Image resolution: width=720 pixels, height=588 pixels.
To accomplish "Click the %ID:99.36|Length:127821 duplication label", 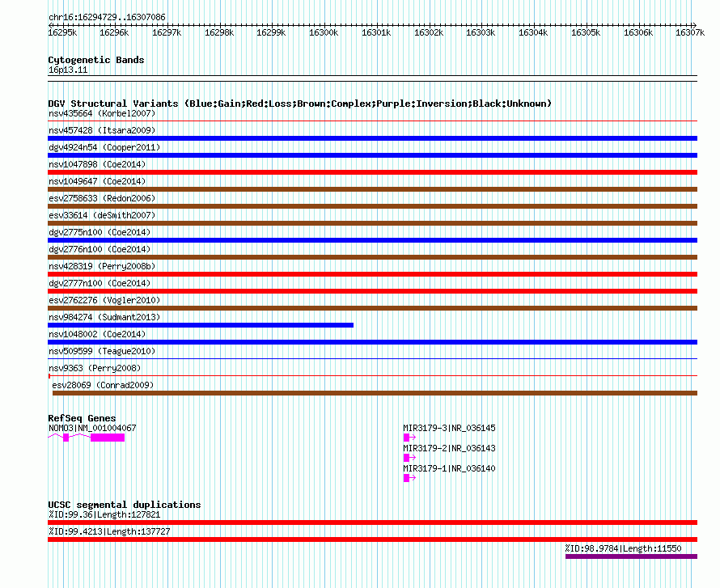I will pos(104,514).
